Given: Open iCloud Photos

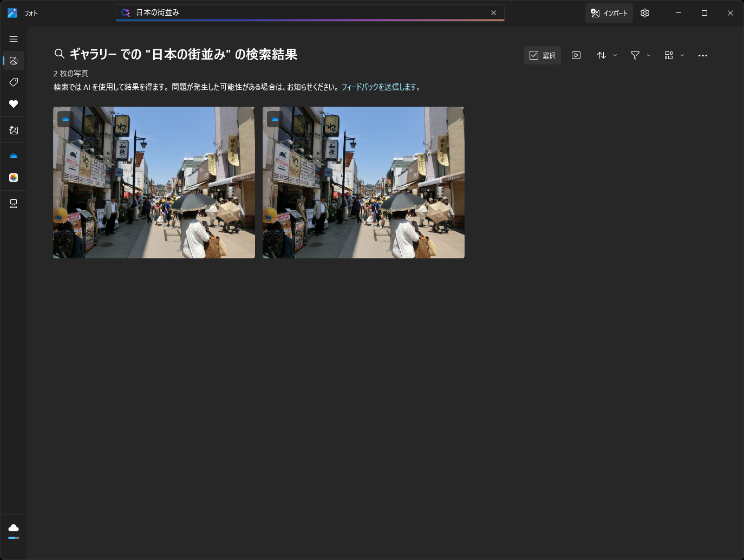Looking at the screenshot, I should [14, 177].
